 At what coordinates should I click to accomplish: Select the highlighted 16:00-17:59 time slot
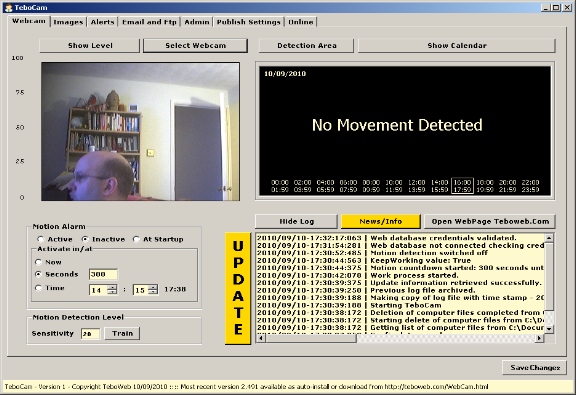coord(462,186)
